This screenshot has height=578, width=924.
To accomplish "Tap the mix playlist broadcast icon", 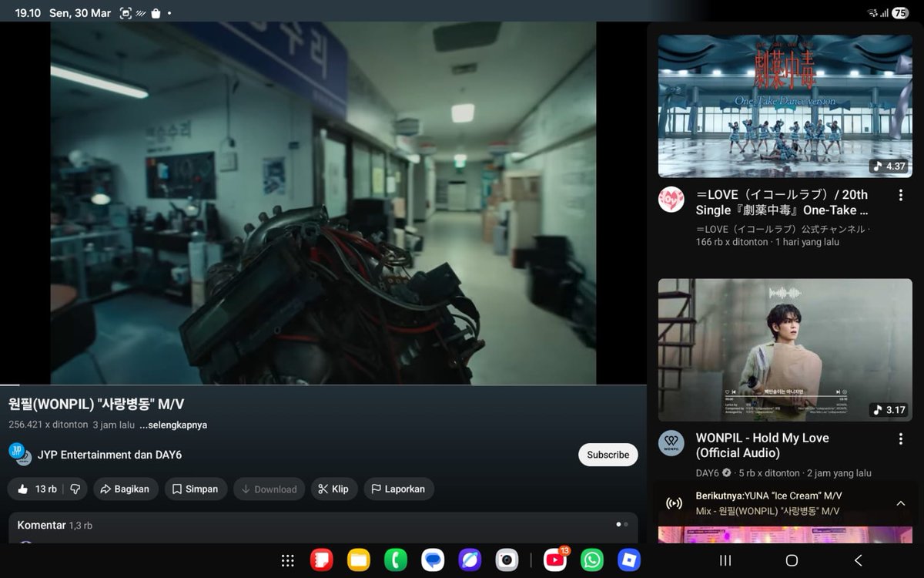I will pos(674,503).
